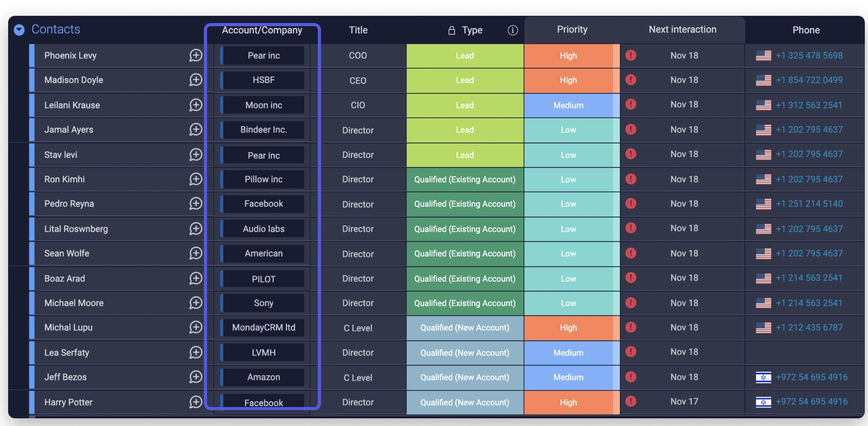Change Type status for Ron Kimhi
Viewport: 868px width, 426px height.
pos(465,179)
